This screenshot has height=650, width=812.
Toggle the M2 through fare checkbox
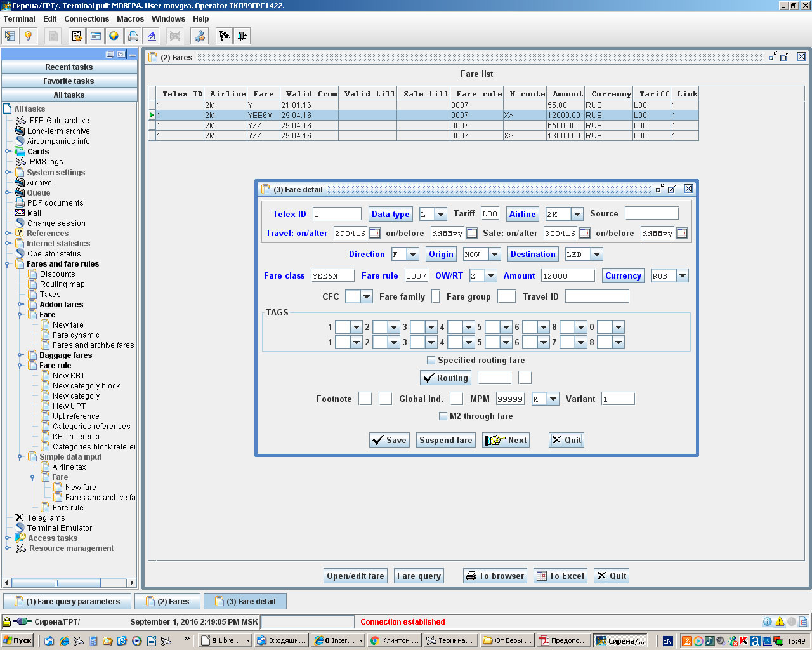[443, 416]
